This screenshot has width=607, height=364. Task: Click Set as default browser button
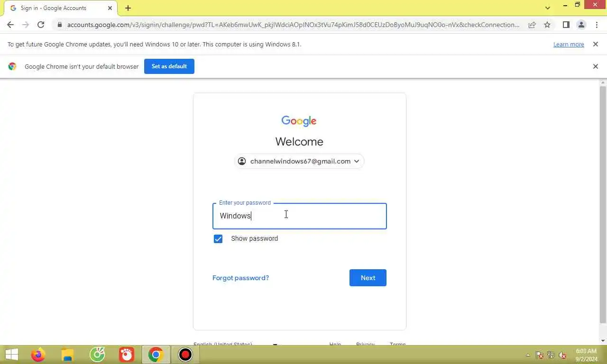pos(169,66)
